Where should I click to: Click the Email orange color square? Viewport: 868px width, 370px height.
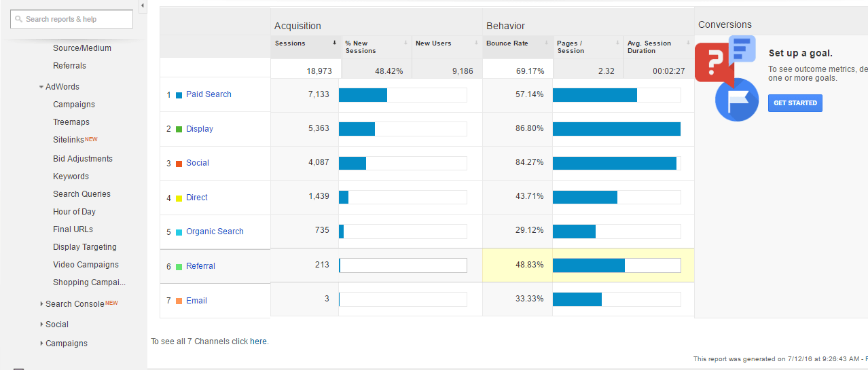tap(179, 301)
